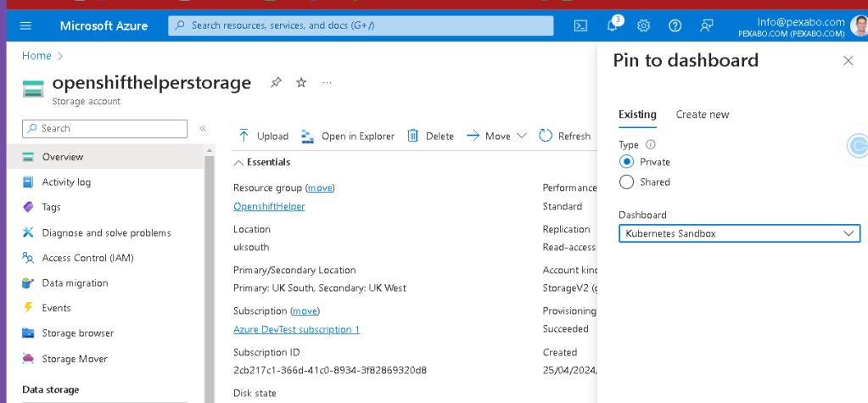Screen dimensions: 868x403
Task: Click the pin icon next to openshifthelperstorage
Action: [276, 83]
